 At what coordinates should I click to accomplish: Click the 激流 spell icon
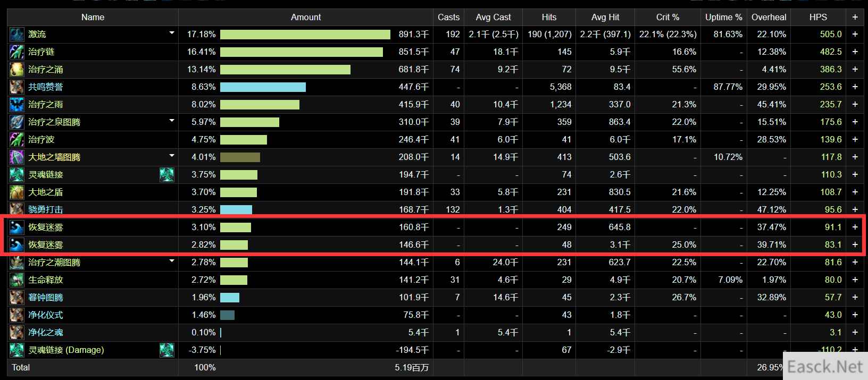click(17, 35)
